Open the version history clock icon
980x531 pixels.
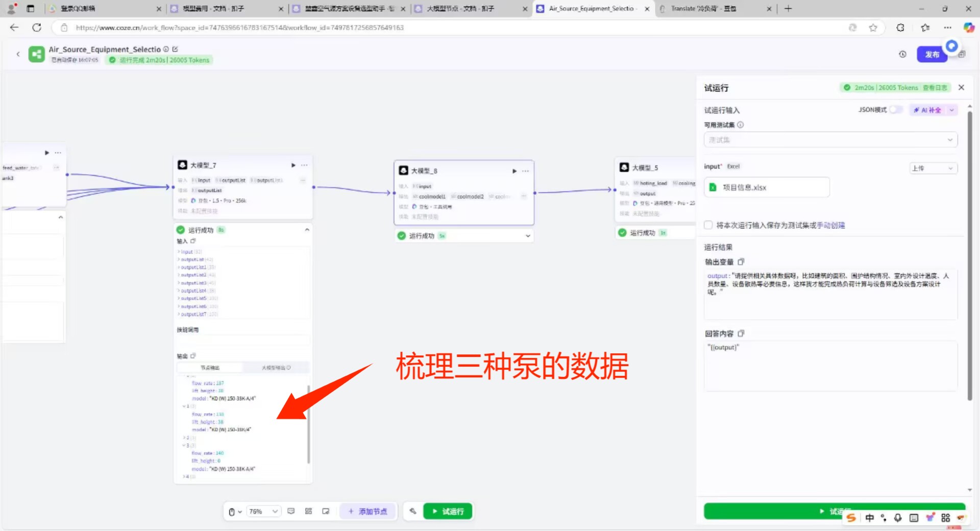click(902, 54)
